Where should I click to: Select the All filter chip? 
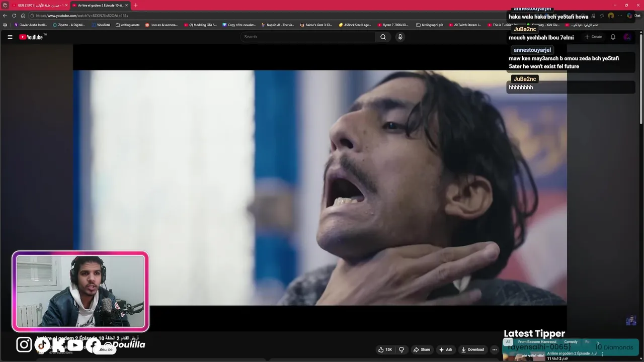pos(508,342)
